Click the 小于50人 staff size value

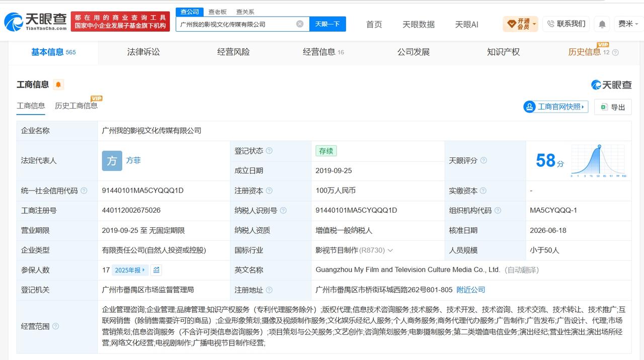coord(544,250)
